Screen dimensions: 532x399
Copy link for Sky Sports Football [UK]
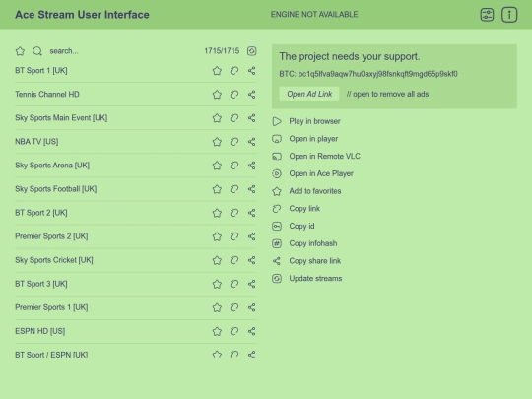(x=234, y=189)
